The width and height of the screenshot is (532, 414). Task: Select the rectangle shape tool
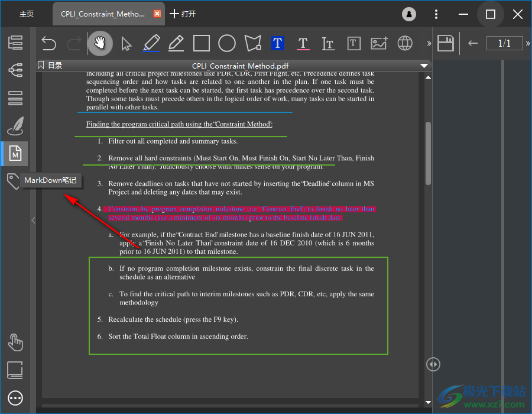coord(202,43)
